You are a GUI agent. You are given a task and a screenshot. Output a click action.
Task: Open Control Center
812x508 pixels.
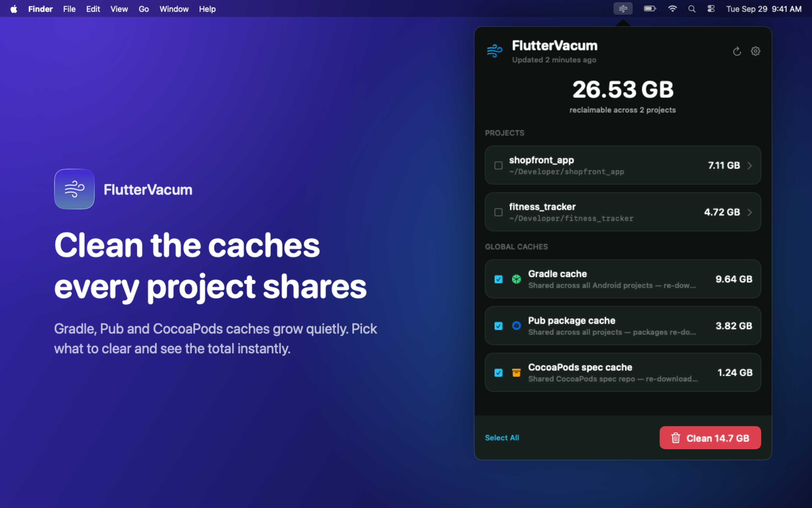coord(711,9)
